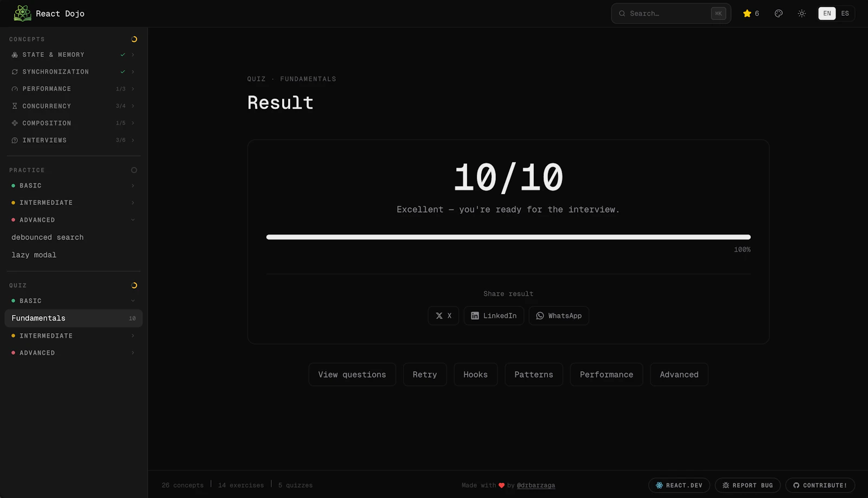Share result on WhatsApp
The width and height of the screenshot is (868, 498).
(559, 316)
